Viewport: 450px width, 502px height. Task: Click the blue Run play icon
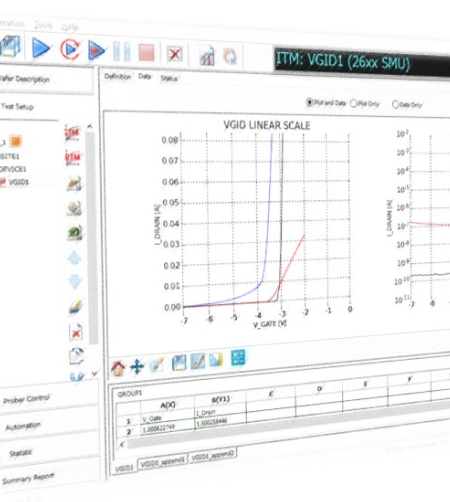pyautogui.click(x=41, y=48)
